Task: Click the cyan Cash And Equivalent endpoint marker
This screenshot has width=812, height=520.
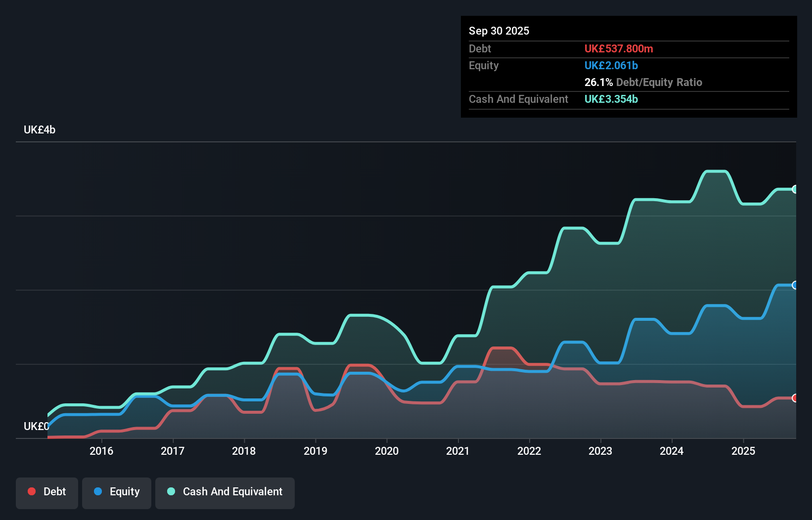Action: pyautogui.click(x=795, y=189)
